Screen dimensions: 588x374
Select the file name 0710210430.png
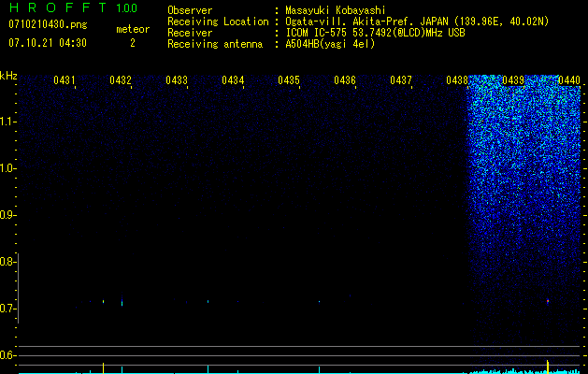coord(48,24)
